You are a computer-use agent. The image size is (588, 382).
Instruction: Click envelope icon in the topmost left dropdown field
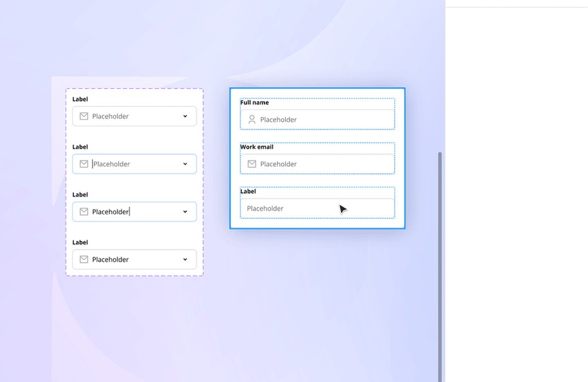(x=84, y=116)
